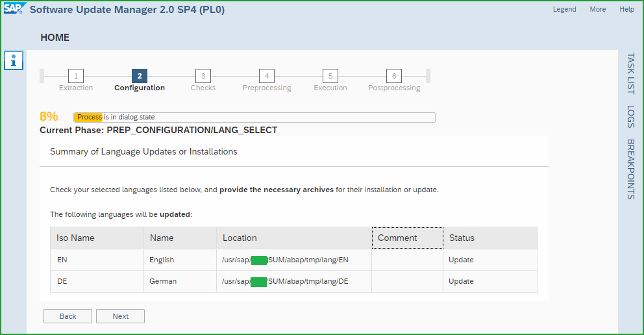Click the location path ending in lang/EN
644x335 pixels.
(x=285, y=260)
